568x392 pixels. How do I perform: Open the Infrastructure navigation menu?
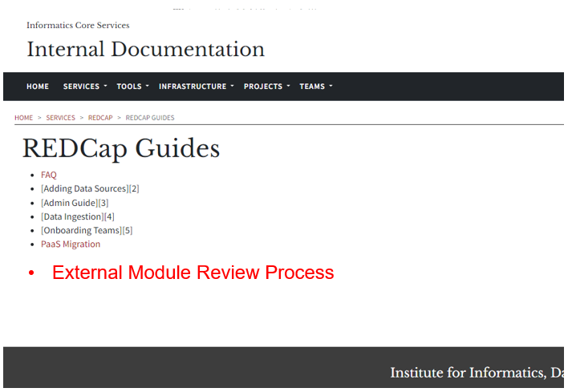[193, 87]
